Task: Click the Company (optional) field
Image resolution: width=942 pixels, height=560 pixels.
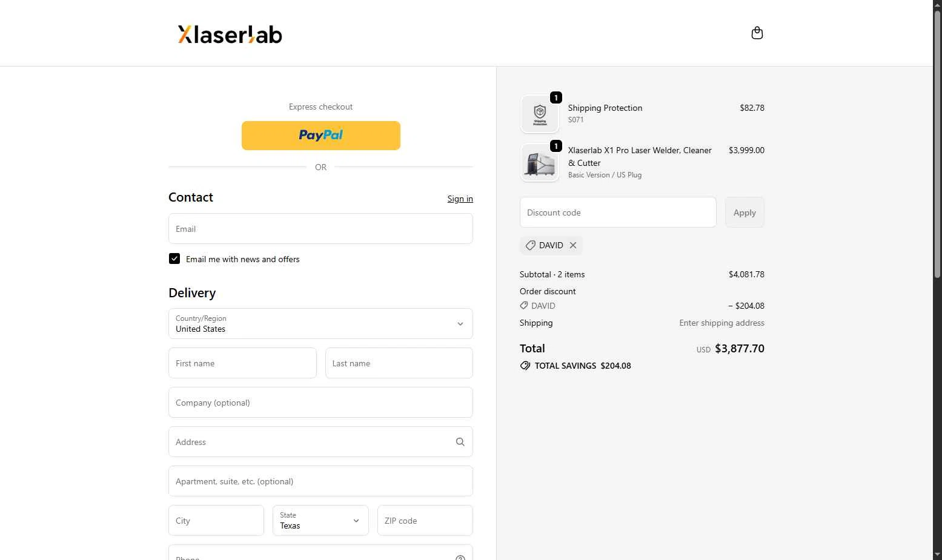Action: pos(320,403)
